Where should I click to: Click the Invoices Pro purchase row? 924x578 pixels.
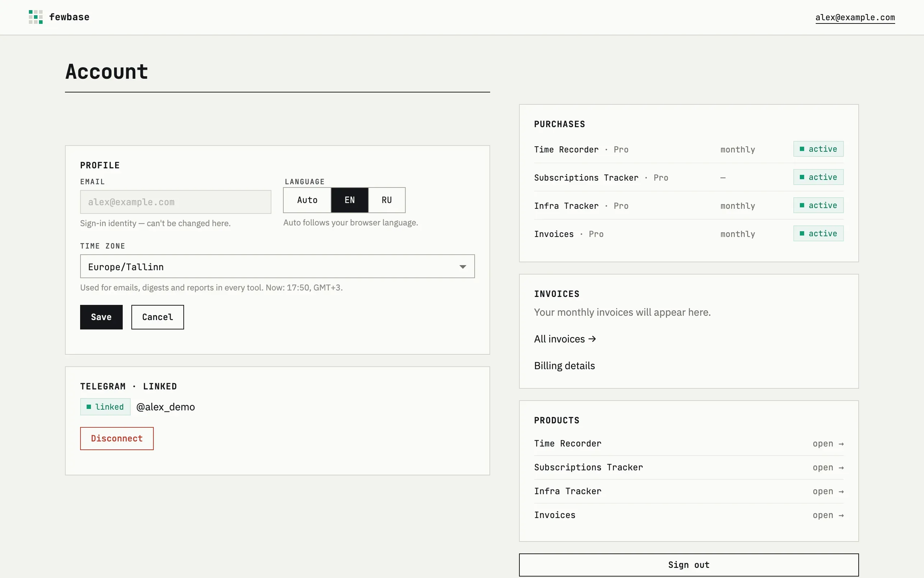(x=688, y=234)
